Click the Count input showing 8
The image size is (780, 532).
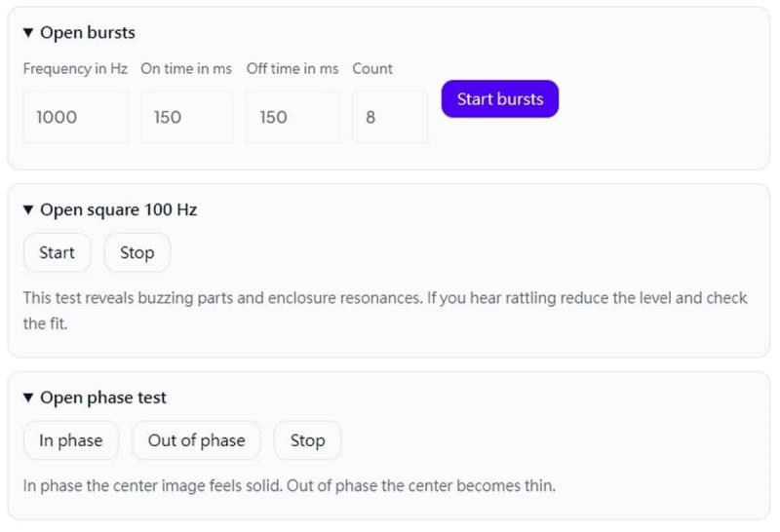[389, 117]
